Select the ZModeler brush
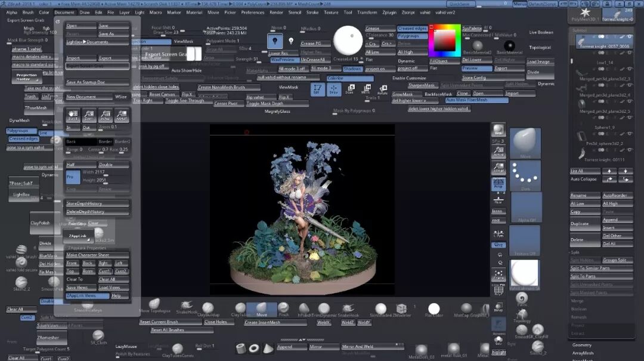 401,309
